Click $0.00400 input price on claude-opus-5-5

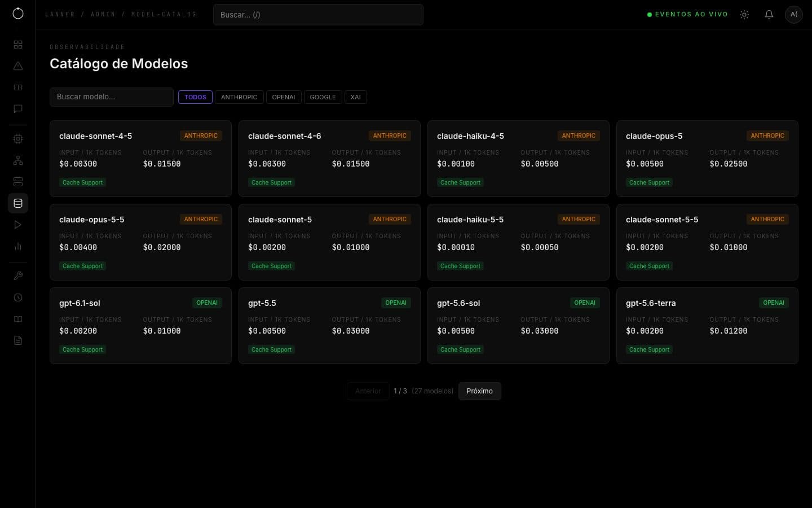click(78, 247)
